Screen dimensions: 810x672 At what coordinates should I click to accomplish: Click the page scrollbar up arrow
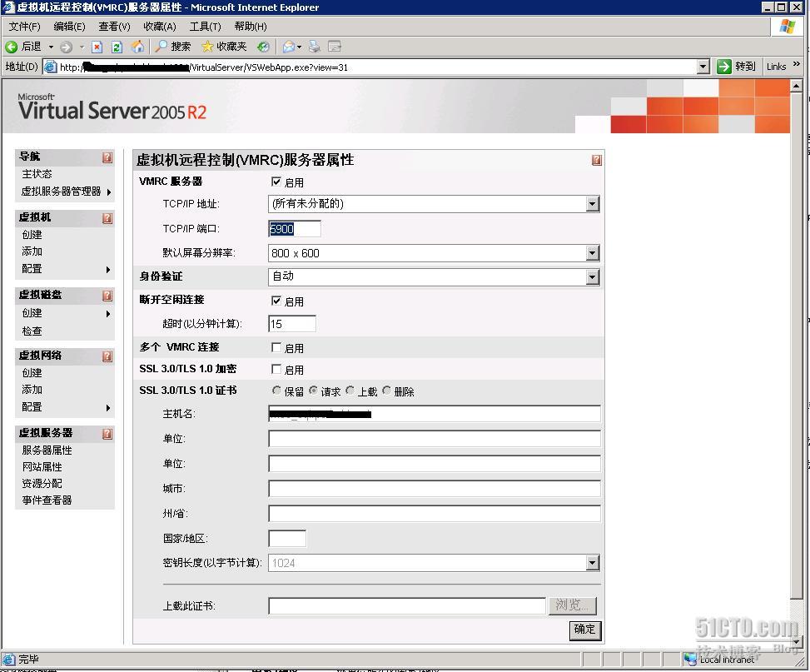point(796,86)
